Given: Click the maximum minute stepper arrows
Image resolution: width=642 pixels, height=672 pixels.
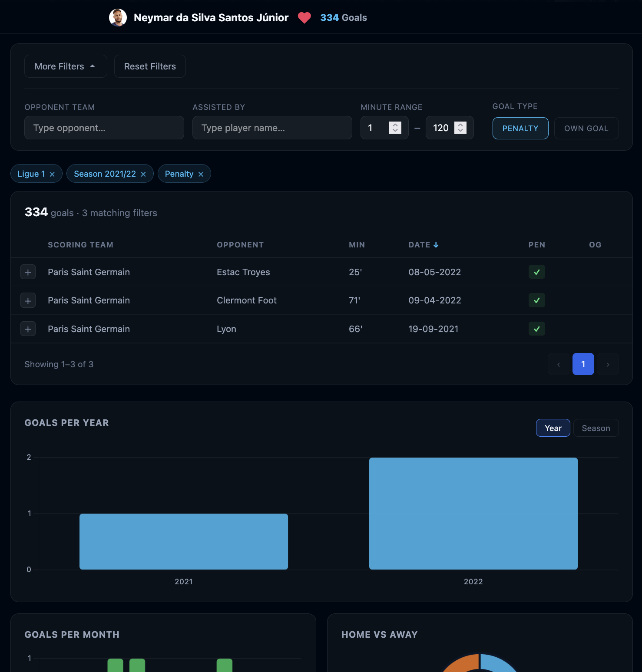Looking at the screenshot, I should 460,128.
